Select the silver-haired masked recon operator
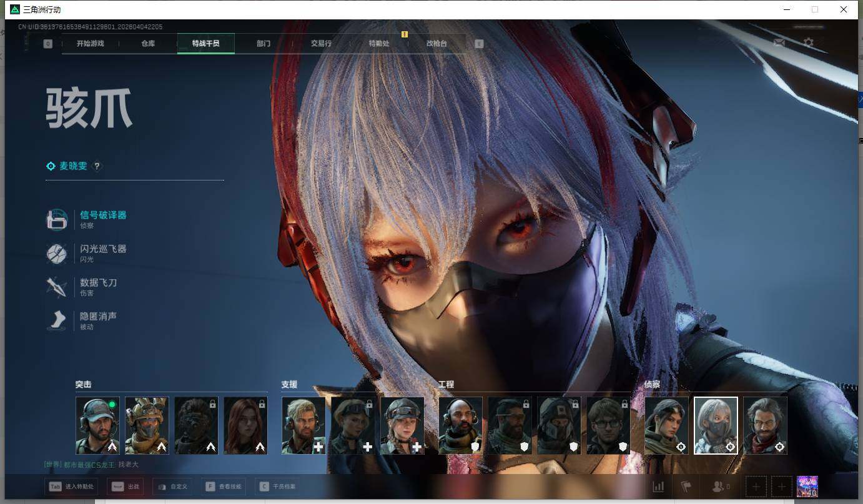Screen dimensions: 863x504 point(716,425)
